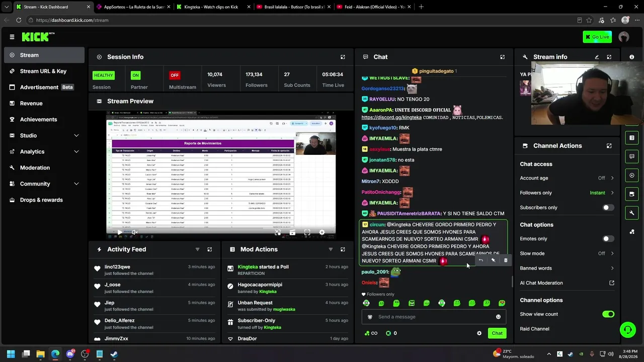Open the Revenue page
Screen dimensions: 644x362
click(44, 104)
